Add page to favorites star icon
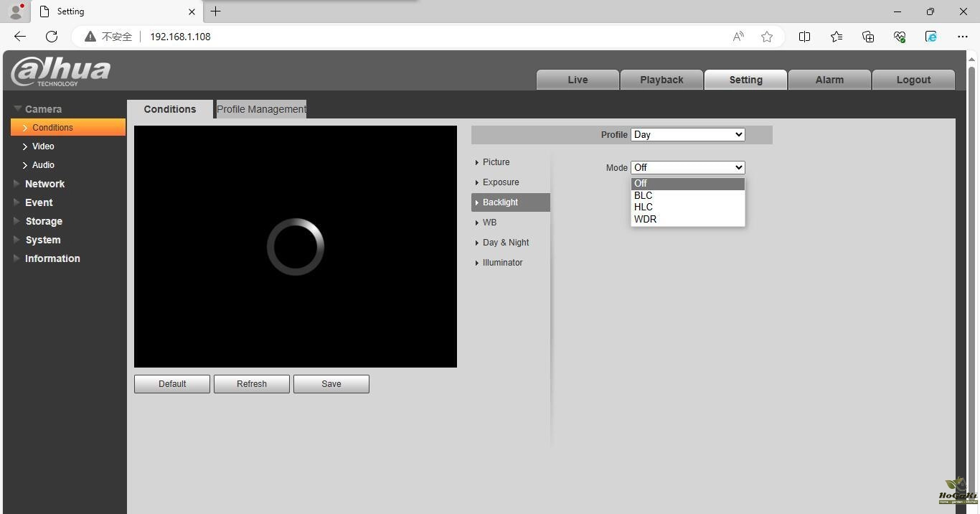The width and height of the screenshot is (980, 514). (767, 37)
